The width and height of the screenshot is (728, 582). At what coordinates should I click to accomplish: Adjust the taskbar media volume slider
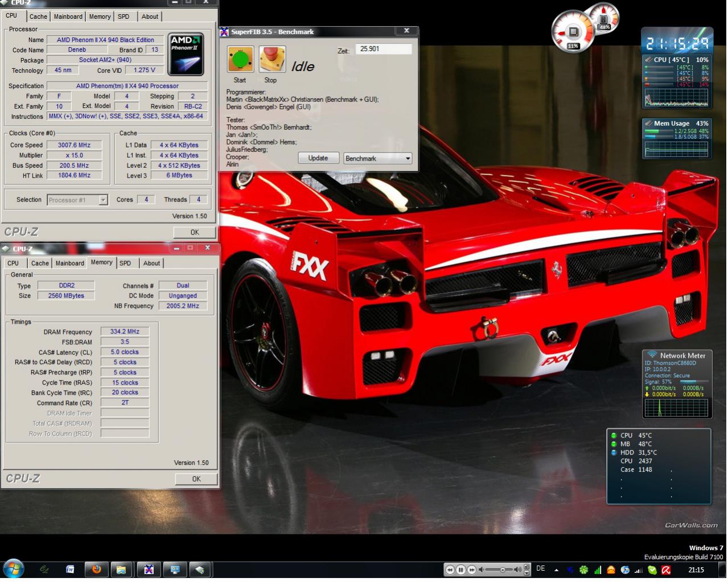pyautogui.click(x=503, y=569)
